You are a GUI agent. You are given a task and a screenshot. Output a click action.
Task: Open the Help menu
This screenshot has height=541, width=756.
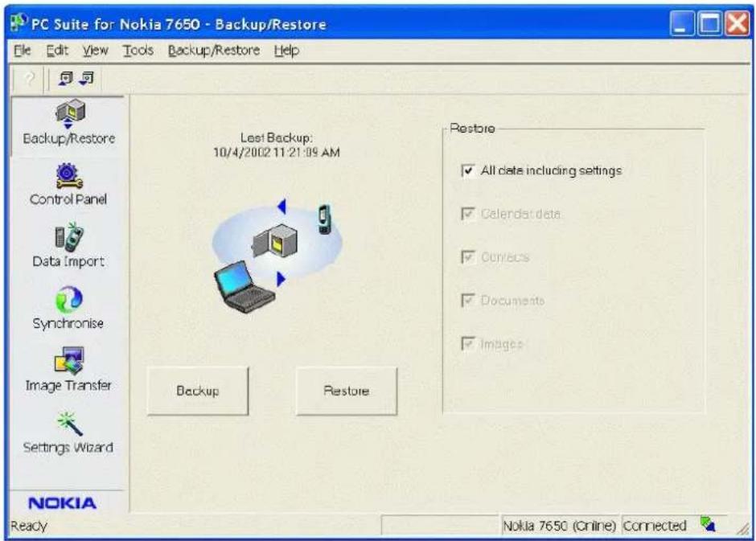(286, 50)
